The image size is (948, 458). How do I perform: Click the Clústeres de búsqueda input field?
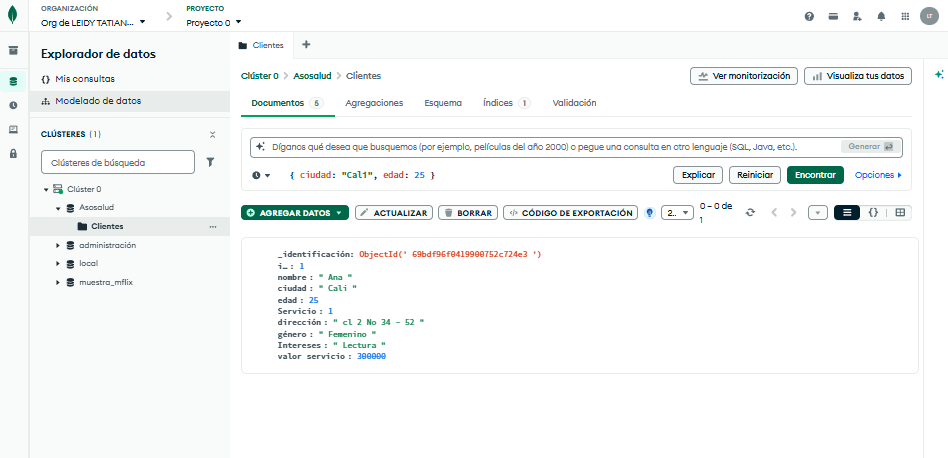coord(117,162)
